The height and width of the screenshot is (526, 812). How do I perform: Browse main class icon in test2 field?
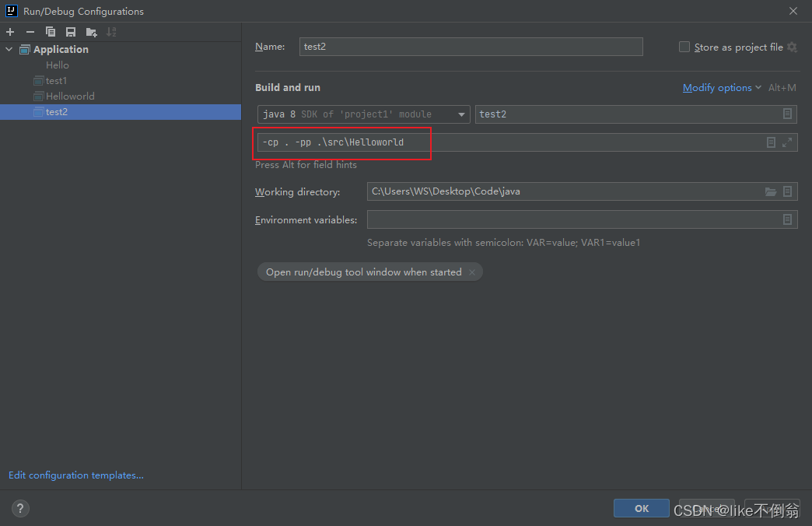[787, 114]
